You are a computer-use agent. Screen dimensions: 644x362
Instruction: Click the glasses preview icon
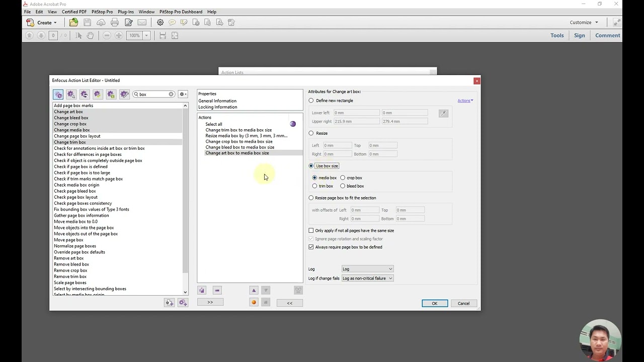point(298,290)
